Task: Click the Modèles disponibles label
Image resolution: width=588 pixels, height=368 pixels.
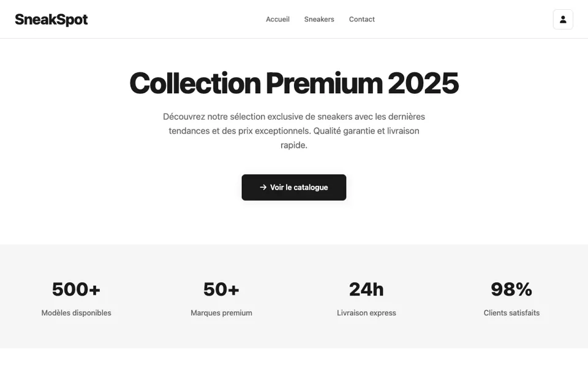Action: (x=76, y=313)
